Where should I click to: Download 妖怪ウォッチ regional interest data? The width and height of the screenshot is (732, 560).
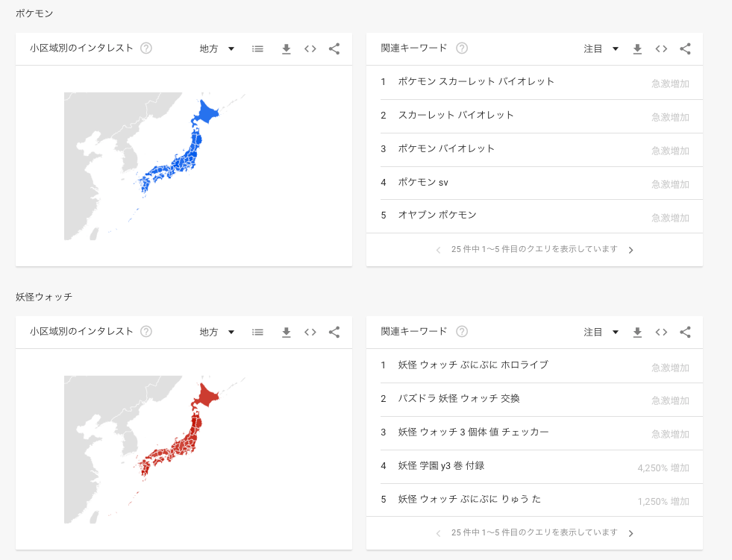tap(286, 333)
